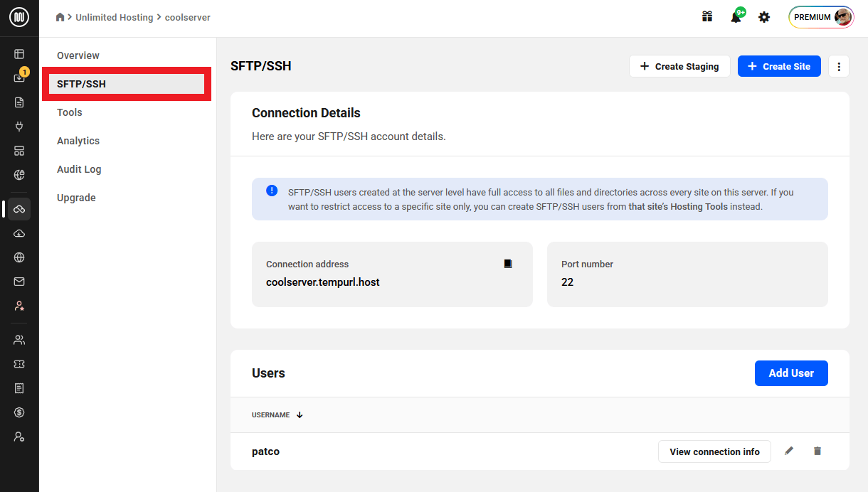Click Unlimited Hosting breadcrumb link
868x492 pixels.
(115, 17)
